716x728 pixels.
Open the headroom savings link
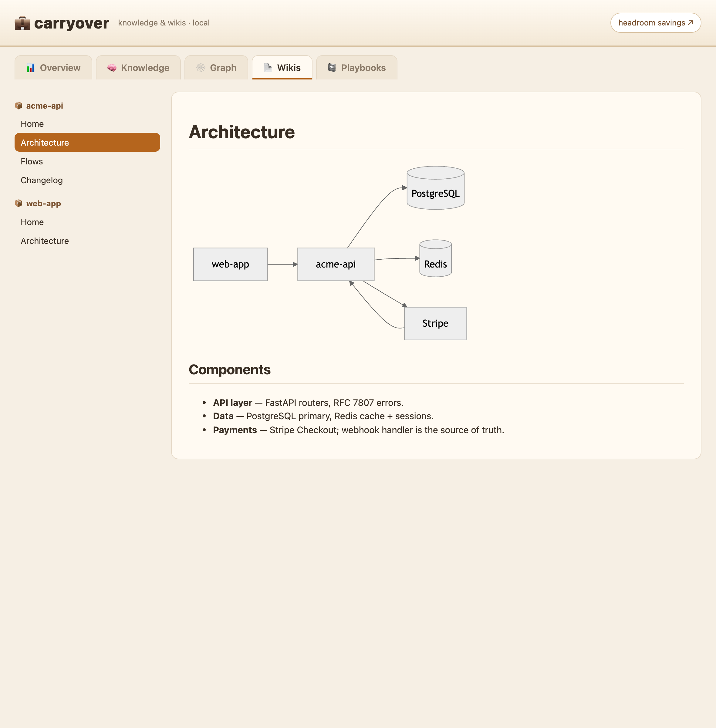[655, 23]
